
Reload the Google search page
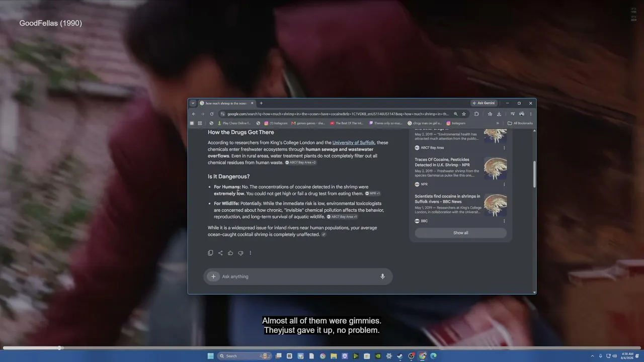212,114
